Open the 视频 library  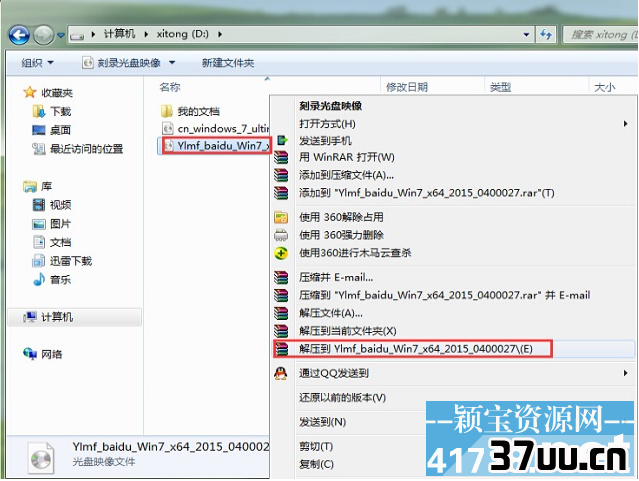click(x=60, y=205)
